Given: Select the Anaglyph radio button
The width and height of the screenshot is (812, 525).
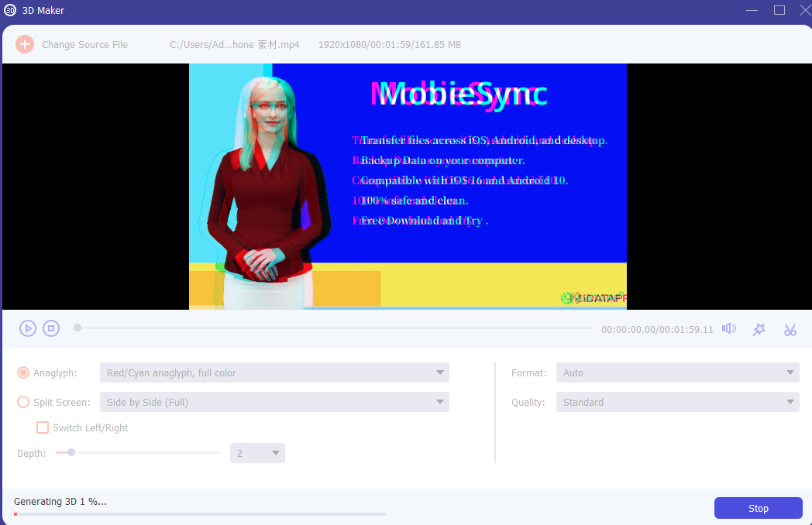Looking at the screenshot, I should tap(23, 372).
